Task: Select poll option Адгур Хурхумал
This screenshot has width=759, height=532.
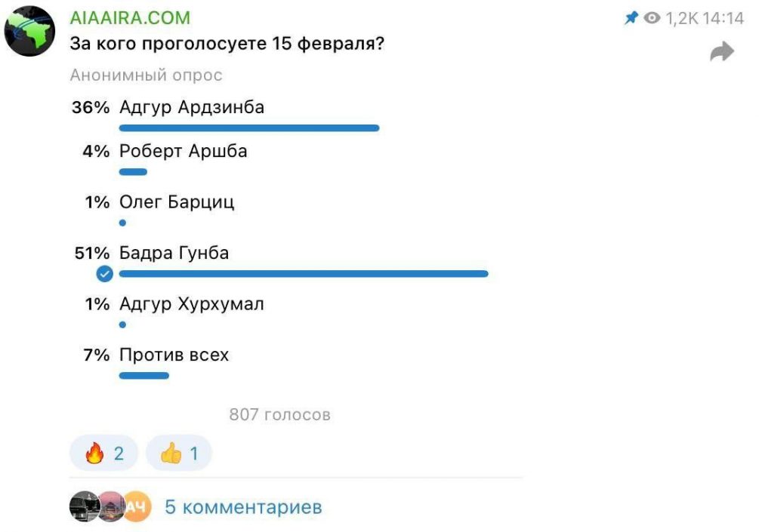Action: coord(192,304)
